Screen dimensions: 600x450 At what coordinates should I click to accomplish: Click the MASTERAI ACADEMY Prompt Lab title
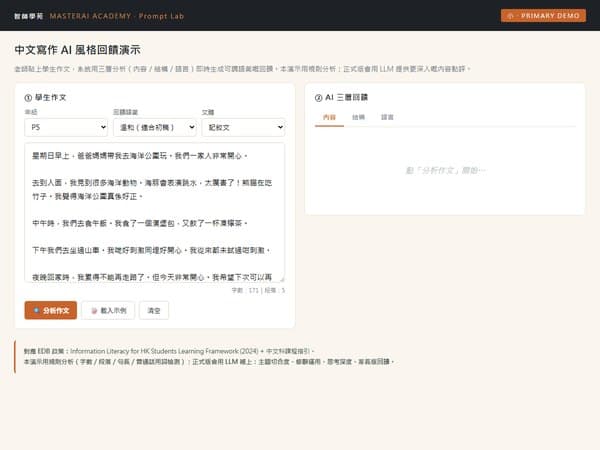[117, 16]
